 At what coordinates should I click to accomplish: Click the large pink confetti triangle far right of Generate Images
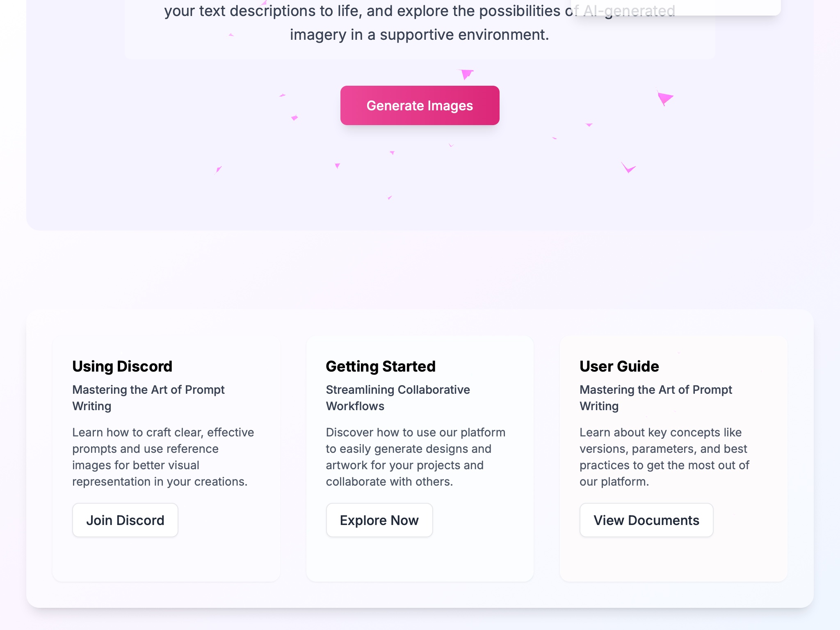664,98
